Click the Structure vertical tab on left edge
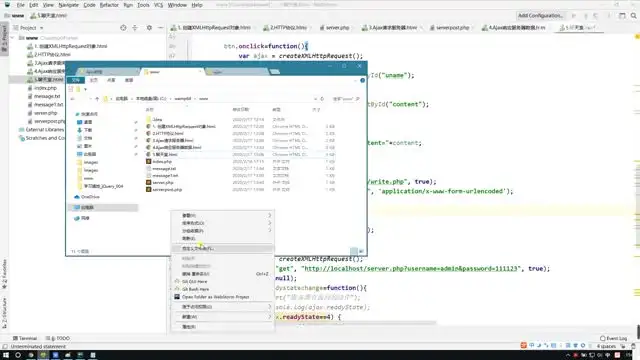 click(4, 313)
